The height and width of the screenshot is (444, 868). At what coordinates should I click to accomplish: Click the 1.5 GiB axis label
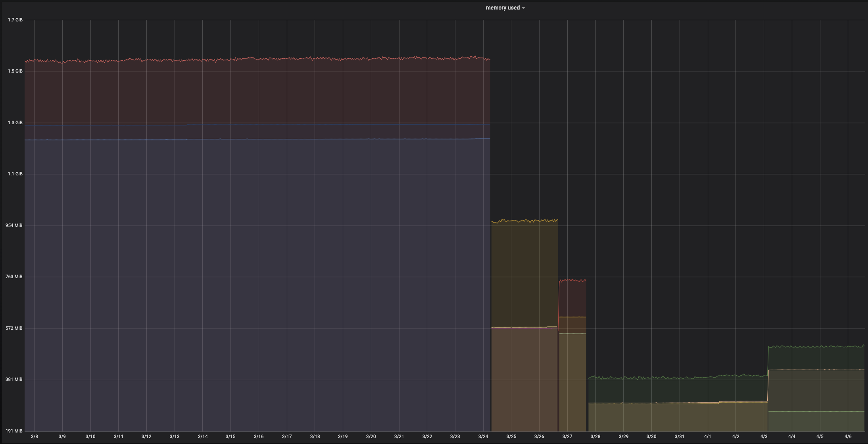[x=14, y=71]
